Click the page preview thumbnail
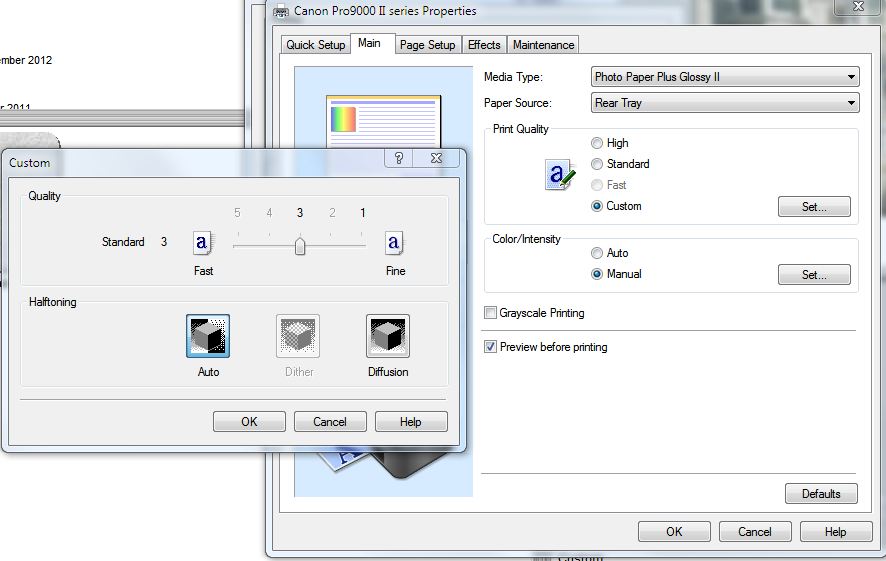The height and width of the screenshot is (561, 886). 383,121
